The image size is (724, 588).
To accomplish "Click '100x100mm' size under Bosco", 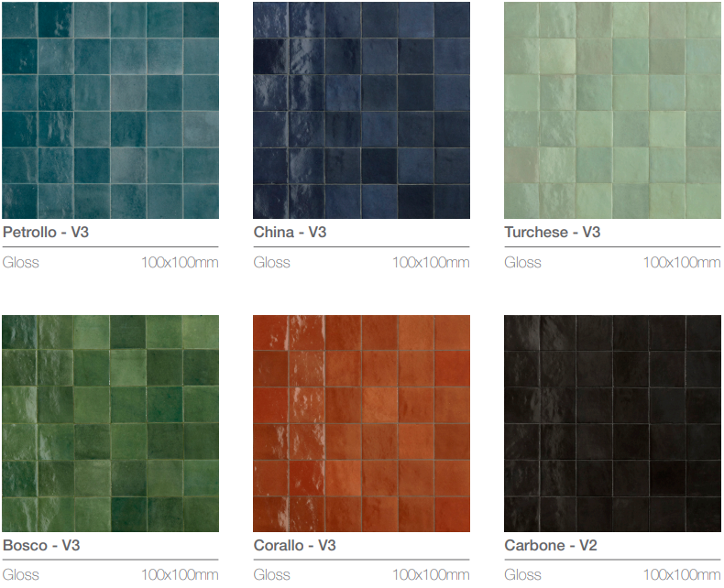I will coord(180,574).
